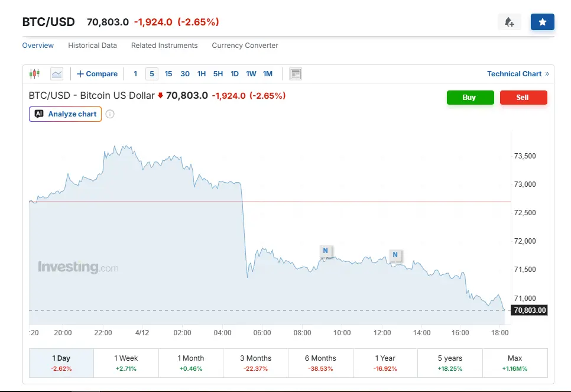
Task: Open the first N news marker on chart
Action: coord(325,251)
